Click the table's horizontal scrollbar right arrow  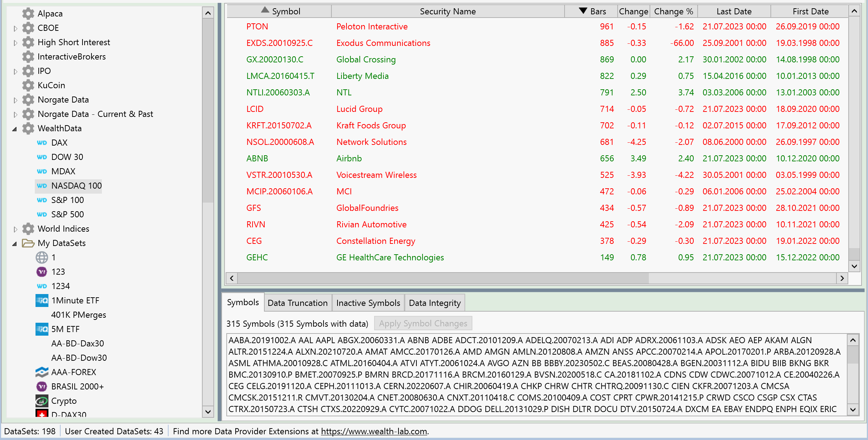pos(842,278)
